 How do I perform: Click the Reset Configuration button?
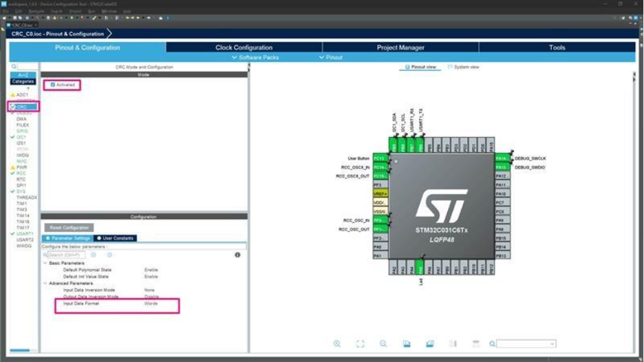tap(69, 228)
